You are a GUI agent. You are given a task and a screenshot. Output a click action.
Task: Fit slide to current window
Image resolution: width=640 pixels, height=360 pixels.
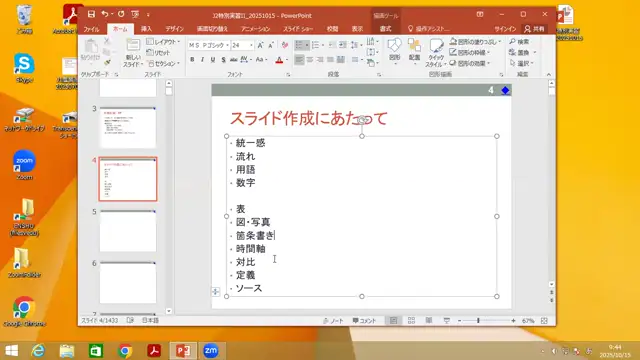544,321
